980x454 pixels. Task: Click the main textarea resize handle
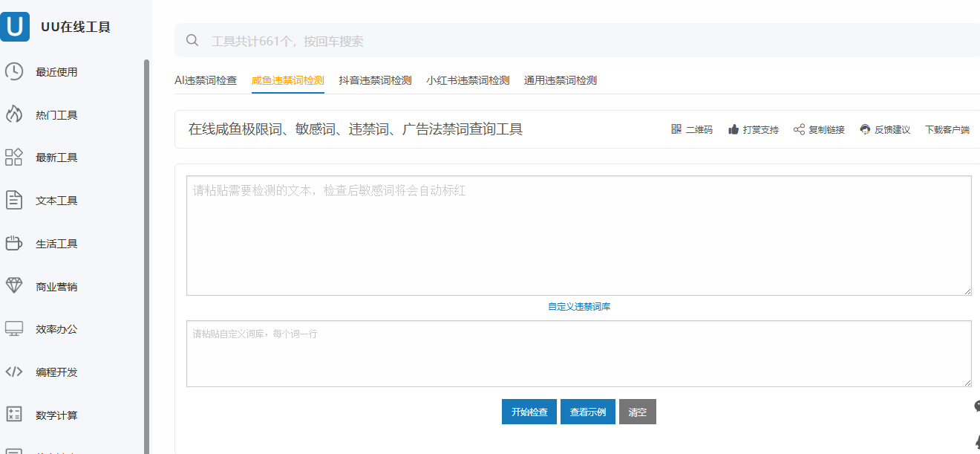967,291
